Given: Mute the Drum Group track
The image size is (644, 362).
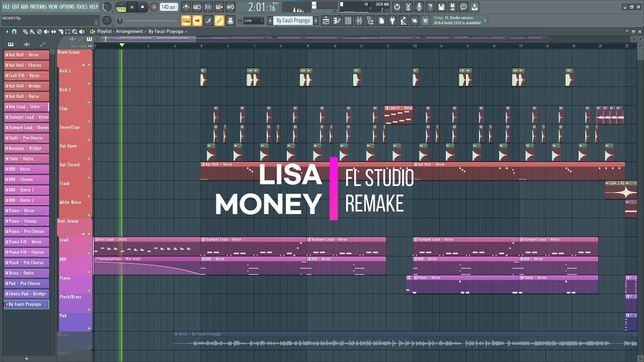Looking at the screenshot, I should pyautogui.click(x=89, y=65).
